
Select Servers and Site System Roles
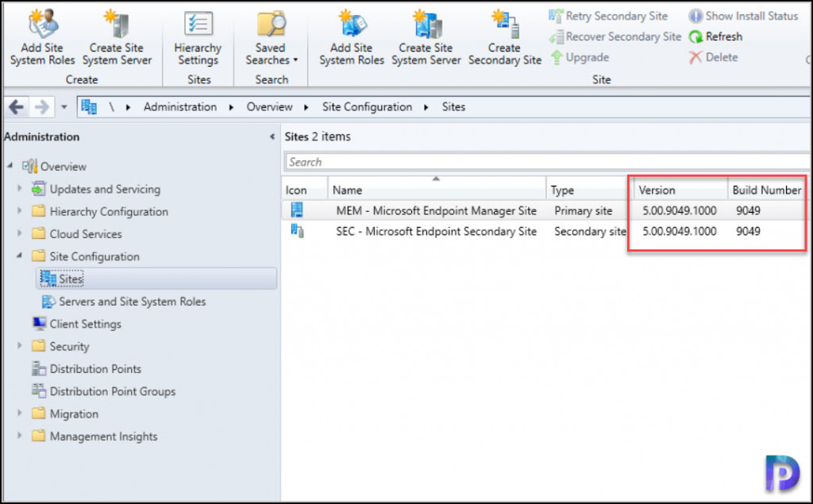(123, 302)
